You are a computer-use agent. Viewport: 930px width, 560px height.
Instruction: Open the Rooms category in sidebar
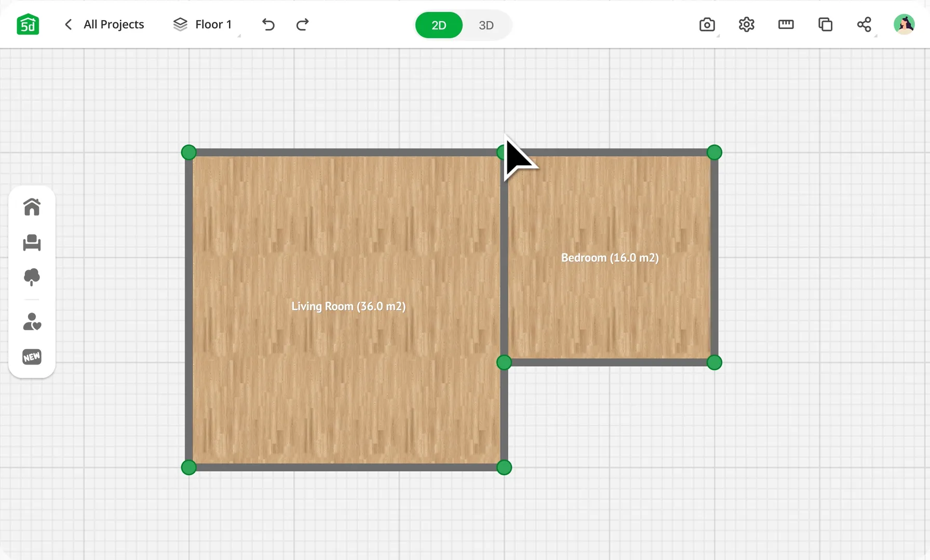pyautogui.click(x=32, y=207)
